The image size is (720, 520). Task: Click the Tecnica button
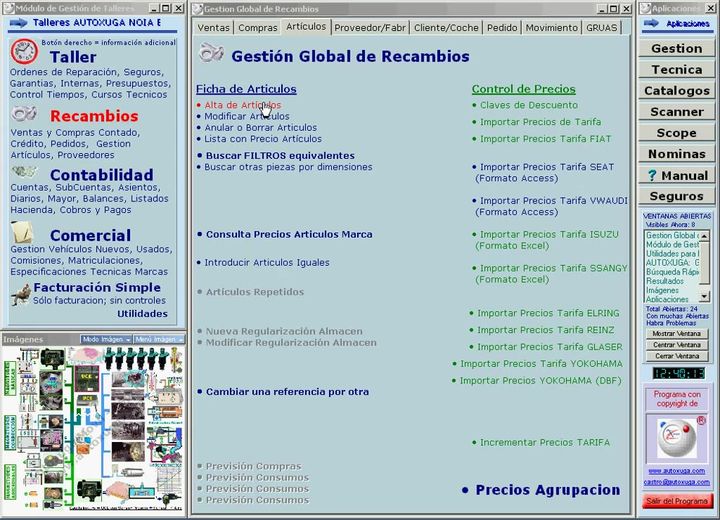[x=676, y=69]
